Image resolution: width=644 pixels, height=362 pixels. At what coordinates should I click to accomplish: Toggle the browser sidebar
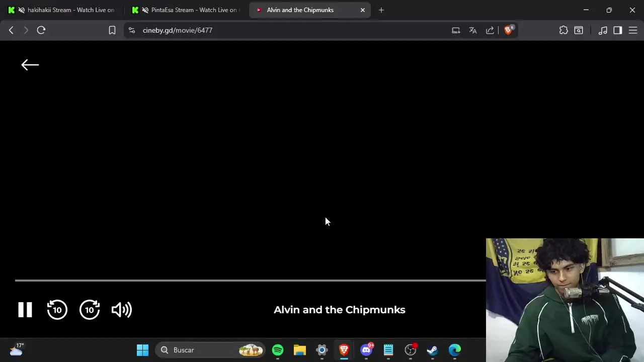pos(618,30)
